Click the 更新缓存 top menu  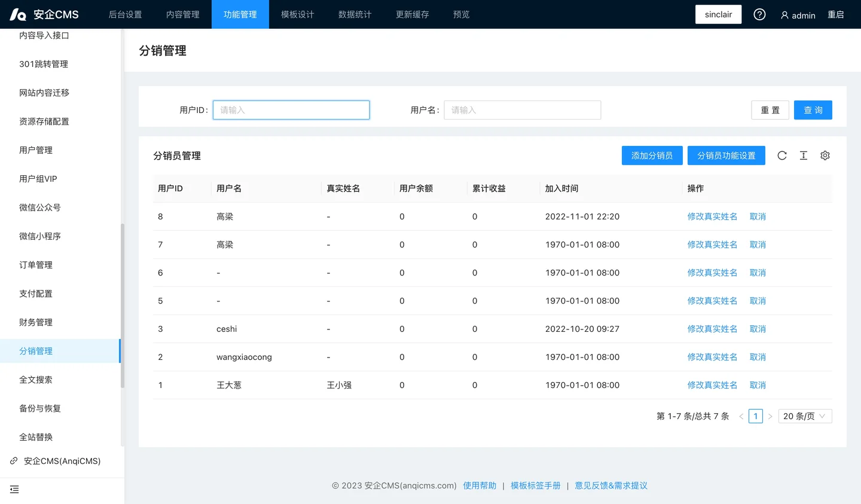(x=413, y=14)
